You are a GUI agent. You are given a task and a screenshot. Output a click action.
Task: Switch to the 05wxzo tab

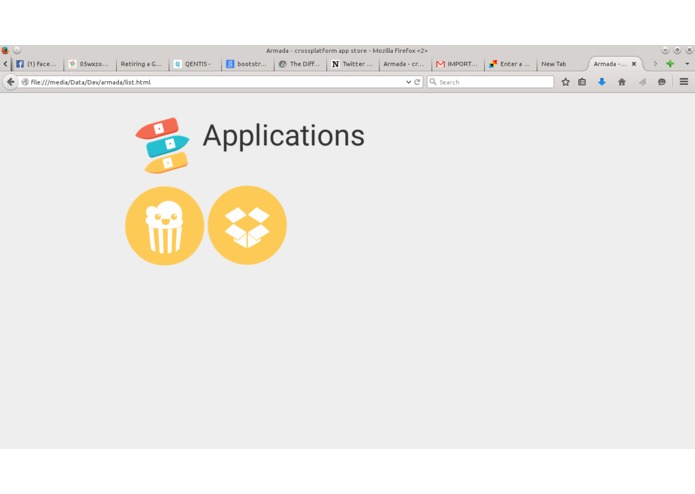(90, 64)
